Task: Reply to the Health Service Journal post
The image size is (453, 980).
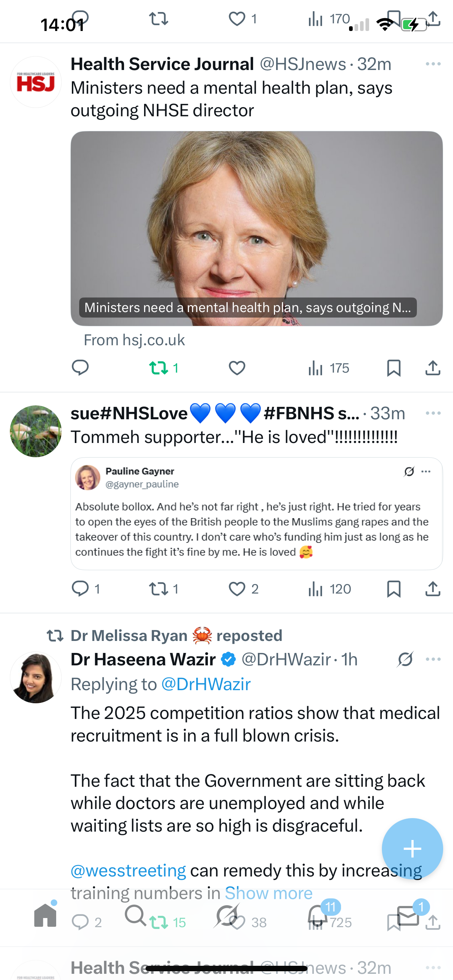Action: [x=80, y=368]
